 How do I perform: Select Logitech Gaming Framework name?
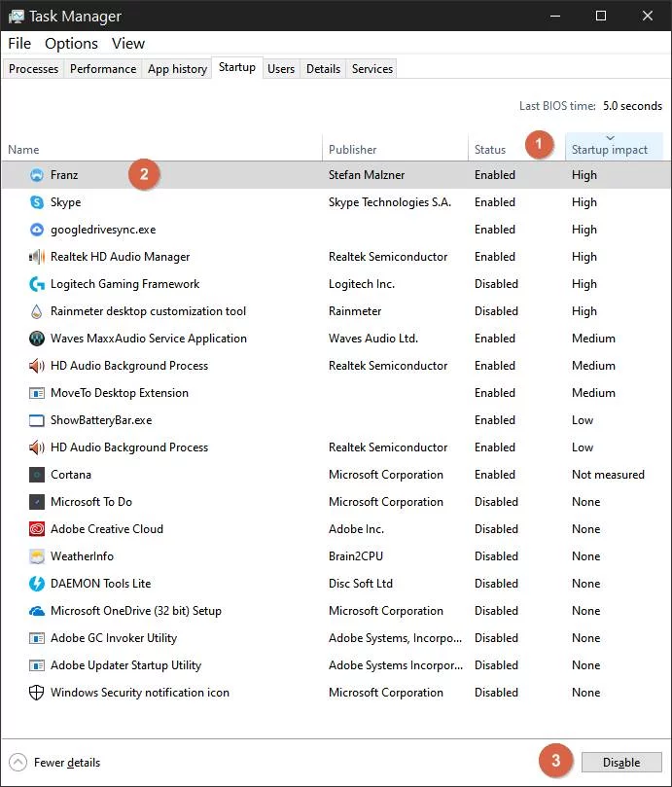[124, 284]
